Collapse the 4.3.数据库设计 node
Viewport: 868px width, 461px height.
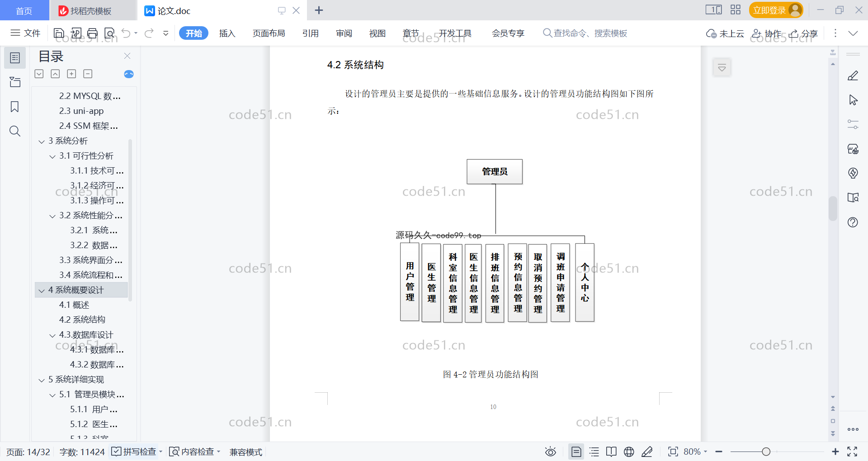click(x=52, y=335)
